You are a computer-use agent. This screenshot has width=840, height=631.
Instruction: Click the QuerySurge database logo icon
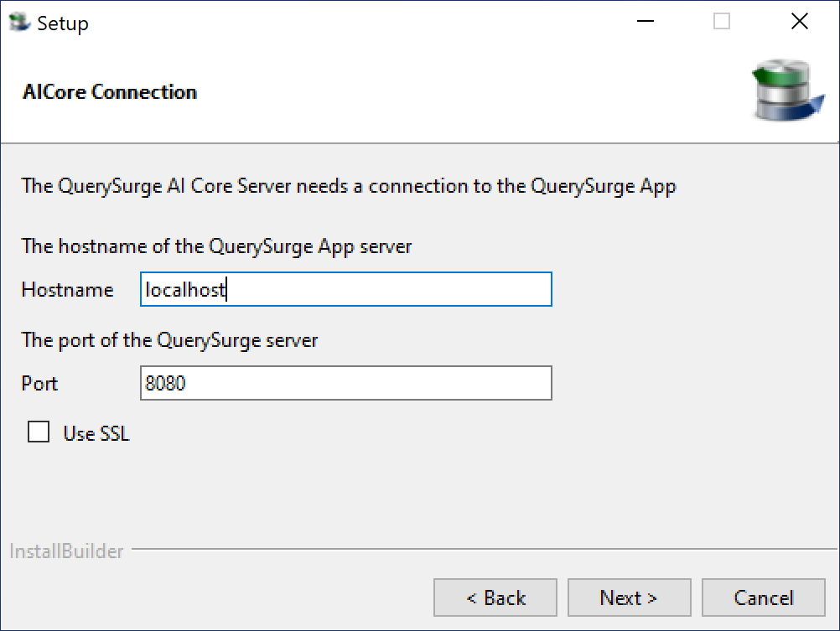[787, 90]
